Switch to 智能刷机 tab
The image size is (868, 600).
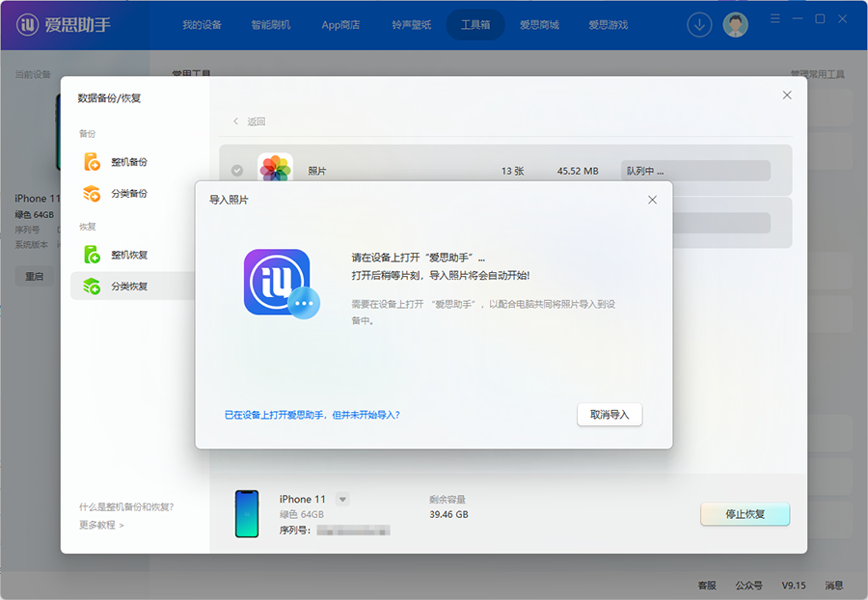tap(271, 25)
